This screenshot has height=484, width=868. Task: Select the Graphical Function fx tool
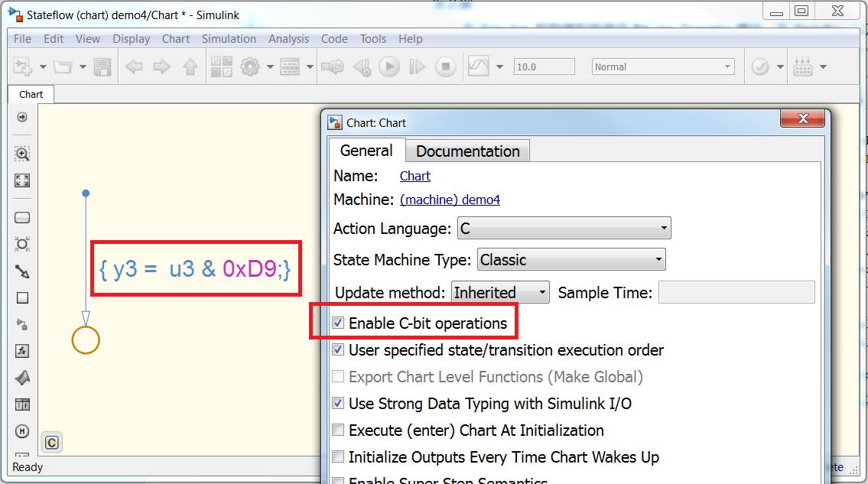(x=22, y=350)
